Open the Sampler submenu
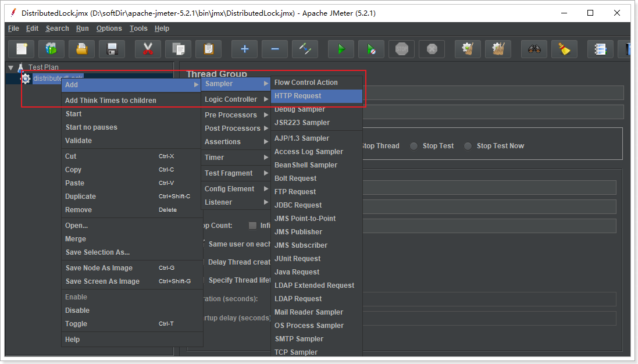The height and width of the screenshot is (364, 638). pyautogui.click(x=236, y=84)
